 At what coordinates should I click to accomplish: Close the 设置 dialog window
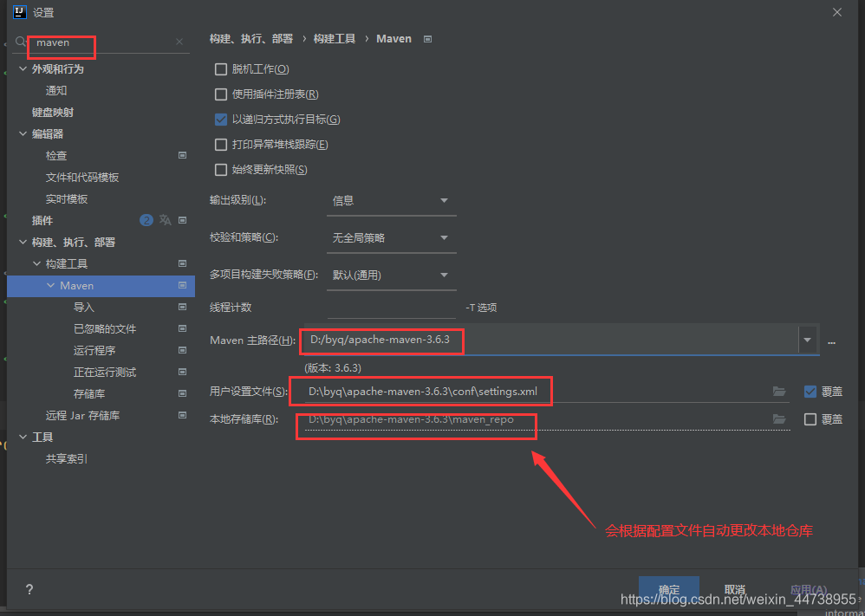[x=837, y=12]
